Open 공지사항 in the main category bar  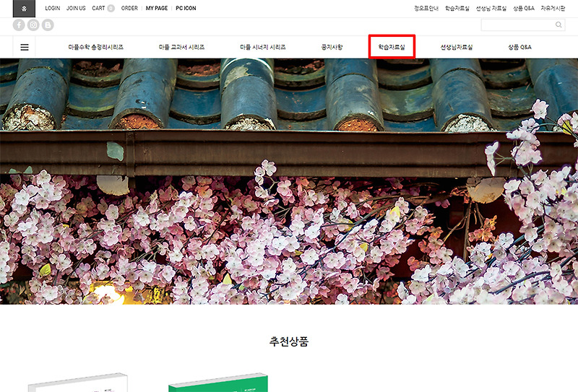(332, 47)
